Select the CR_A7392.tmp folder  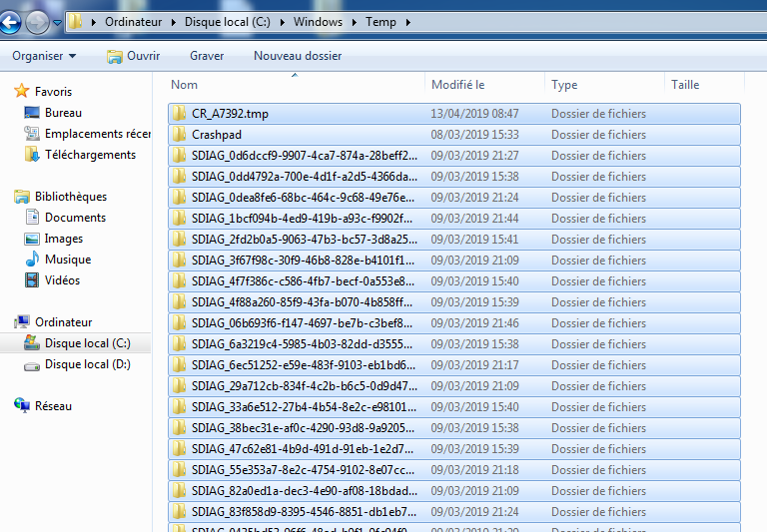click(230, 114)
